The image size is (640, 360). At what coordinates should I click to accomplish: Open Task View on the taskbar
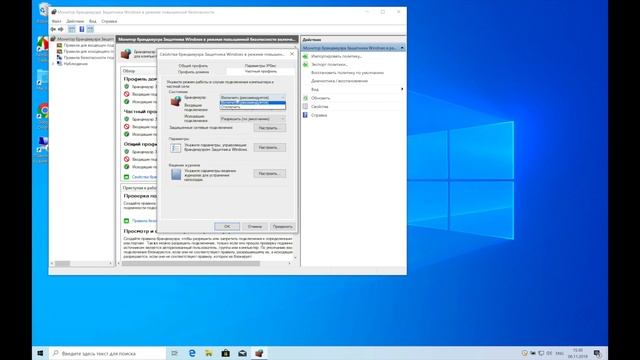pyautogui.click(x=174, y=353)
